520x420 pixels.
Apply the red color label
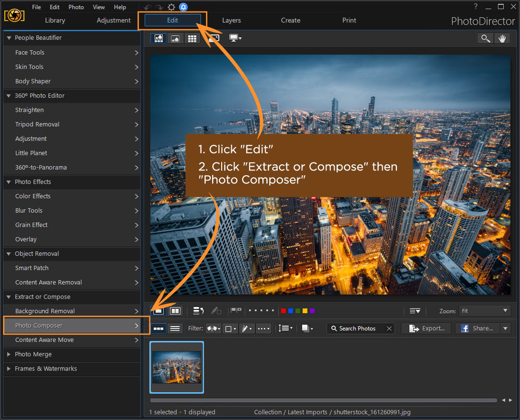pos(283,311)
